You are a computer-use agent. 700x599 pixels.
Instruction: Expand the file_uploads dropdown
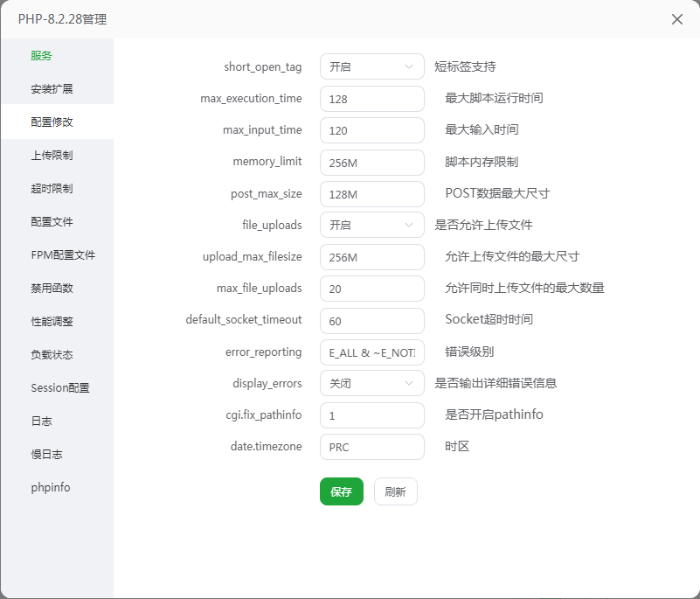pos(371,225)
